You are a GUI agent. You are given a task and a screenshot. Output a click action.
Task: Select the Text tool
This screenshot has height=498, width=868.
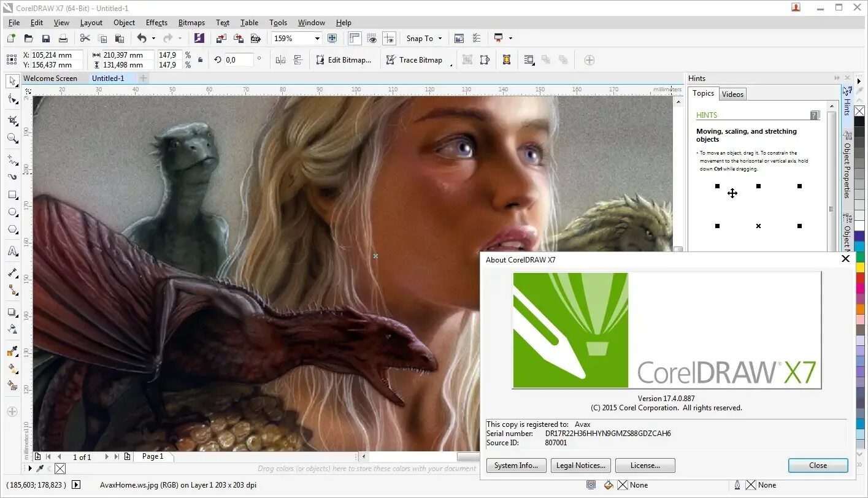[12, 251]
